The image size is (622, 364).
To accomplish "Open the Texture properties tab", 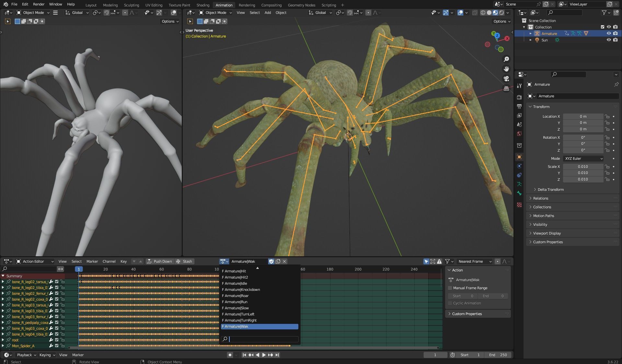I will coord(519,205).
